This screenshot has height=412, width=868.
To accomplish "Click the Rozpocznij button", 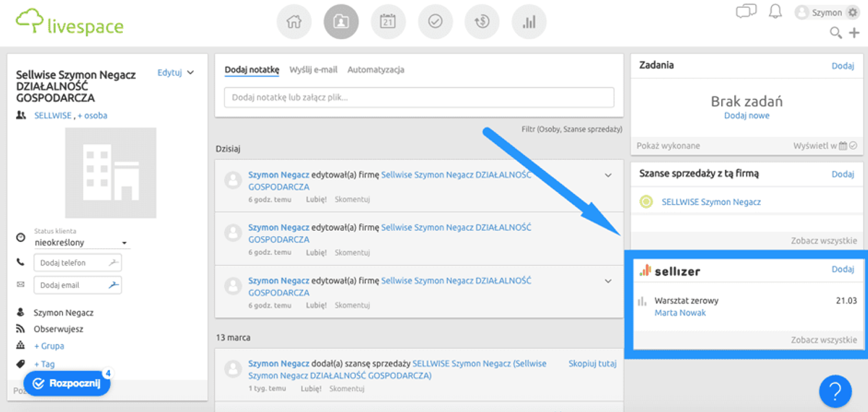I will (x=67, y=383).
